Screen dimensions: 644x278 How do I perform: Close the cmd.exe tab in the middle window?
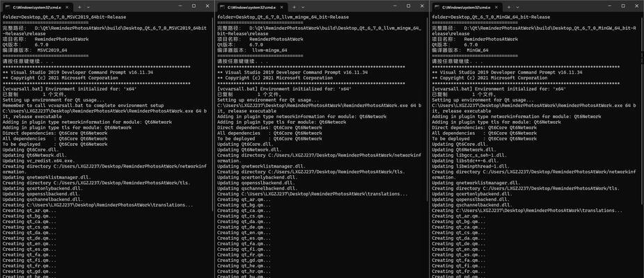tap(282, 7)
